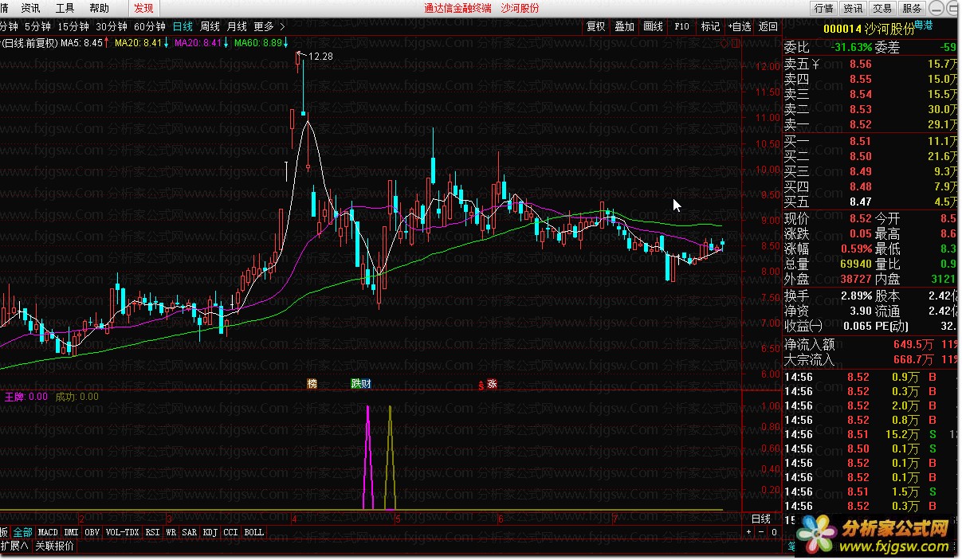Click the diamond icon at chart top-right
962x560 pixels.
click(x=724, y=44)
